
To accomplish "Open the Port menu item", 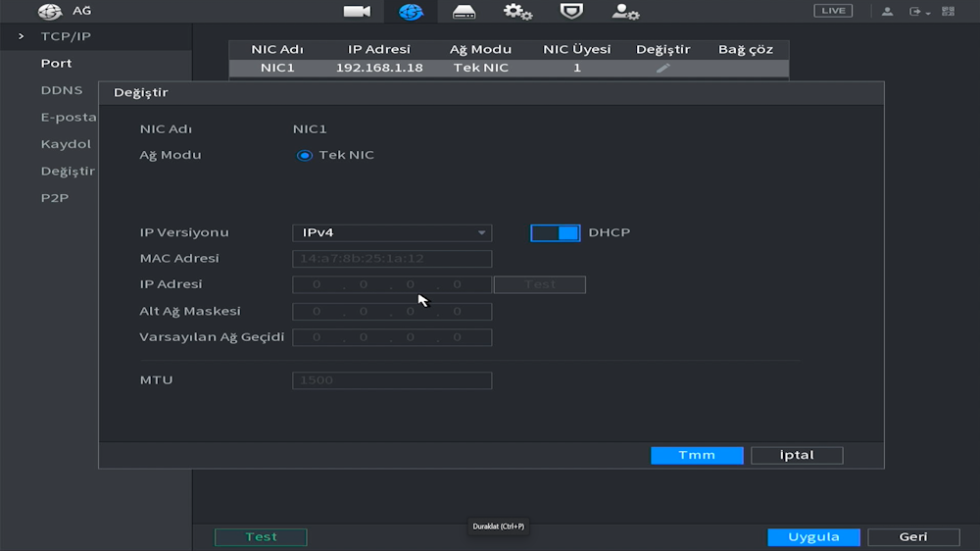I will click(x=56, y=64).
